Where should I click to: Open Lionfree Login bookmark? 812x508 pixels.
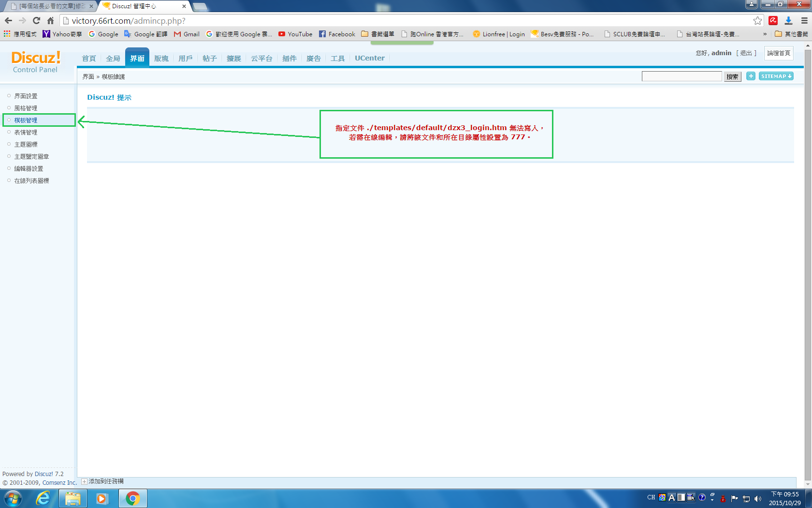(499, 34)
